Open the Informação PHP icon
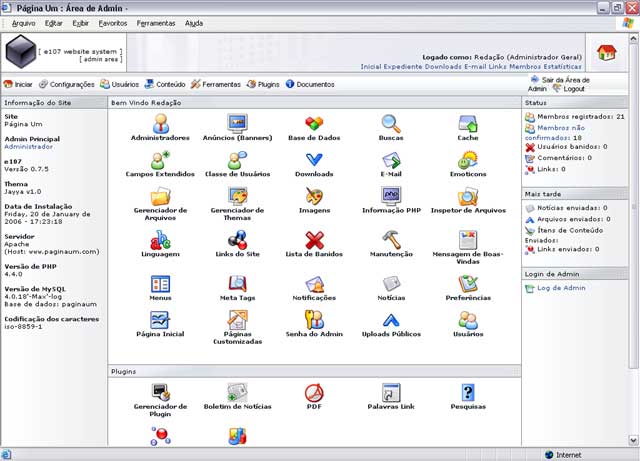The height and width of the screenshot is (461, 640). point(391,196)
